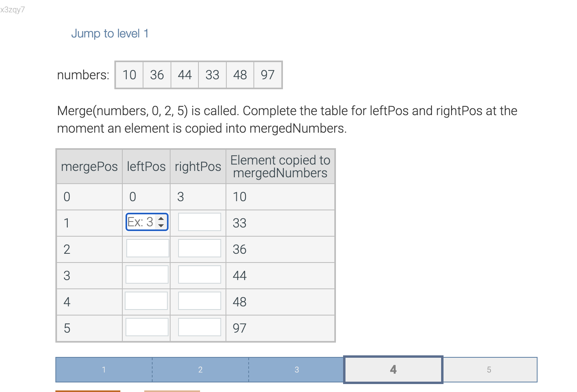577x392 pixels.
Task: Open the Jump to level 1 link
Action: pos(110,33)
